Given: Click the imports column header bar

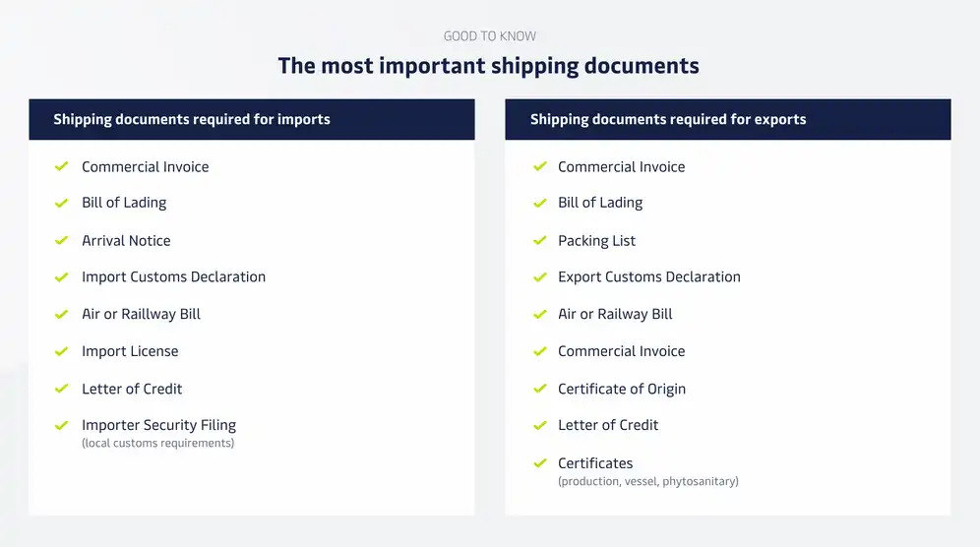Looking at the screenshot, I should click(x=252, y=119).
